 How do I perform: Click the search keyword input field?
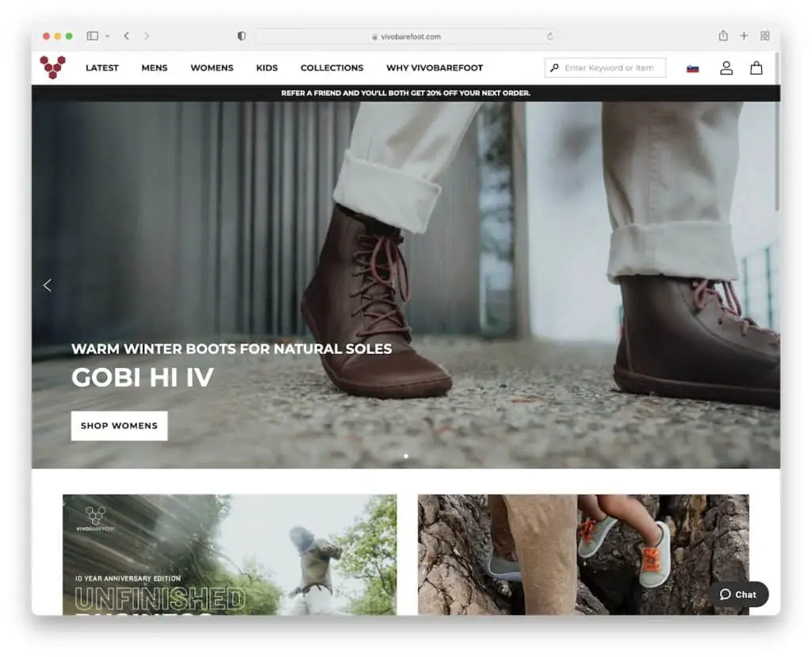pyautogui.click(x=605, y=68)
